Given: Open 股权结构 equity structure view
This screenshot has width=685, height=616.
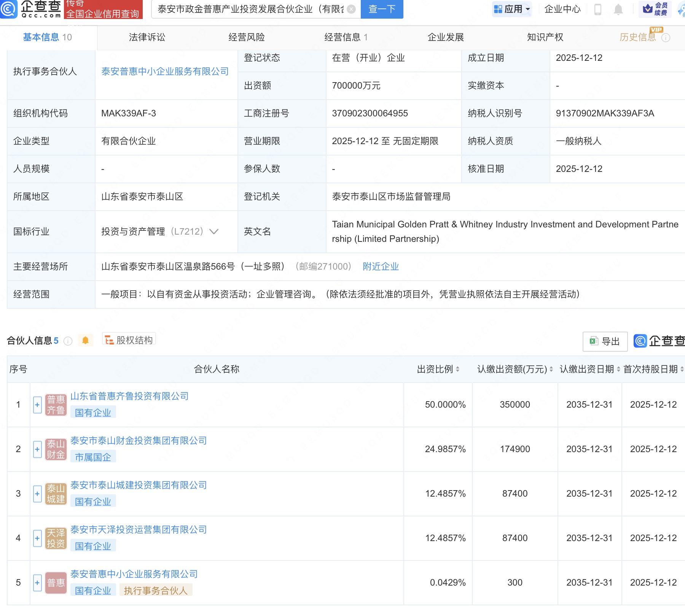Looking at the screenshot, I should [x=129, y=340].
